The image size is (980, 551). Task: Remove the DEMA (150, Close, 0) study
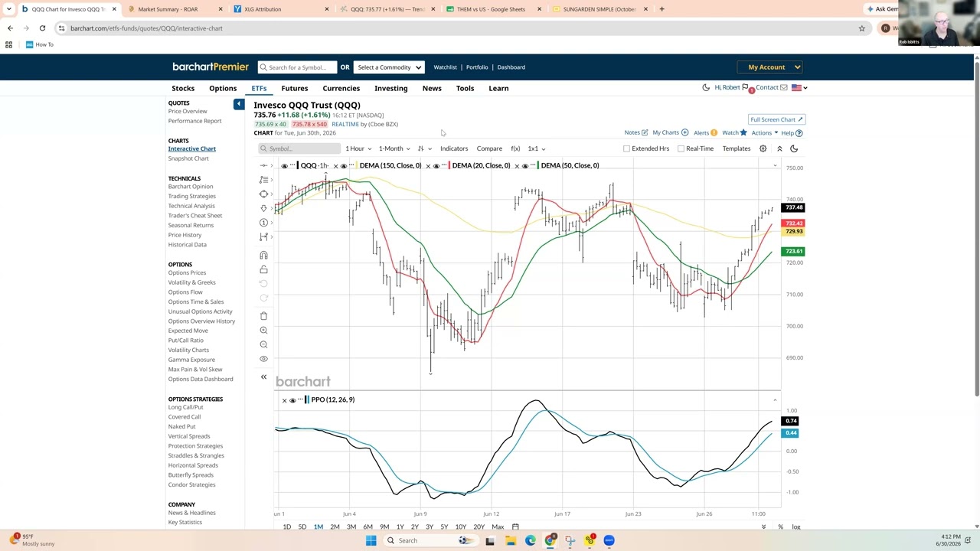tap(336, 166)
